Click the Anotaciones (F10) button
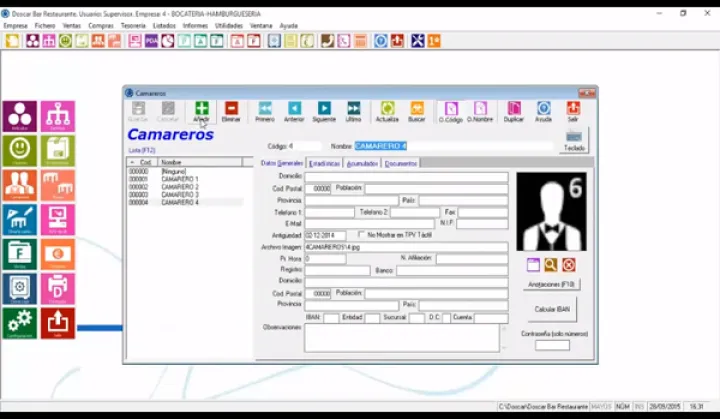The height and width of the screenshot is (419, 720). 551,284
